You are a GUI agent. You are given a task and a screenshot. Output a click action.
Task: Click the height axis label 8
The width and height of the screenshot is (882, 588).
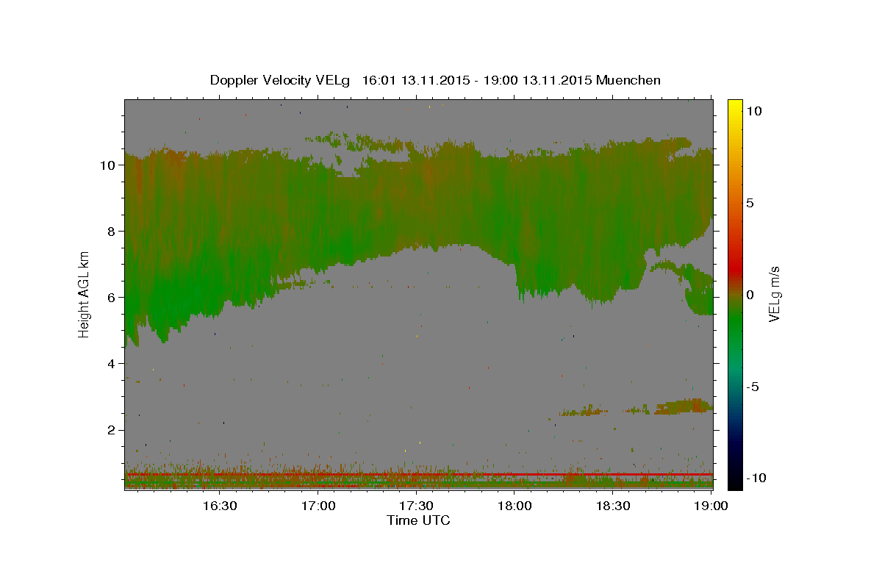click(113, 232)
